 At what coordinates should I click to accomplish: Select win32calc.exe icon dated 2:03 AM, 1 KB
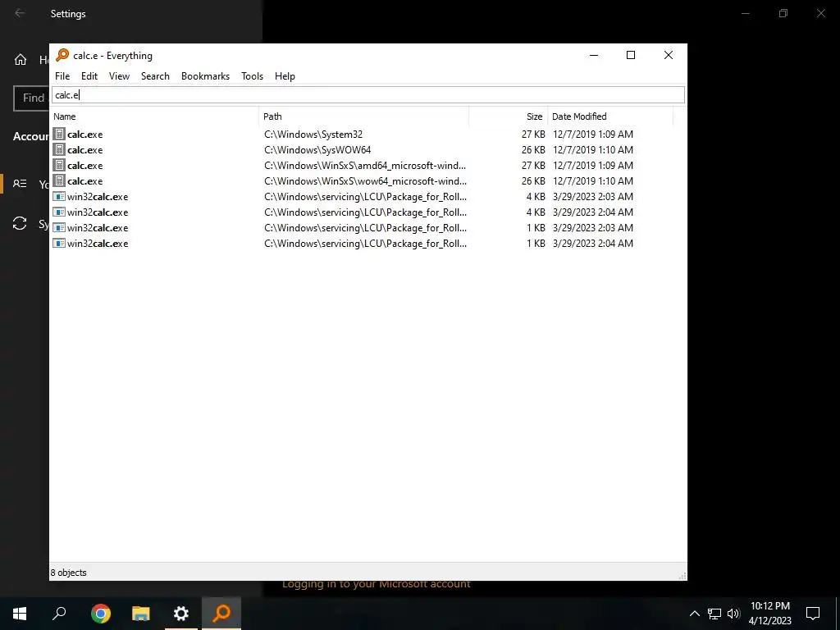pos(59,228)
